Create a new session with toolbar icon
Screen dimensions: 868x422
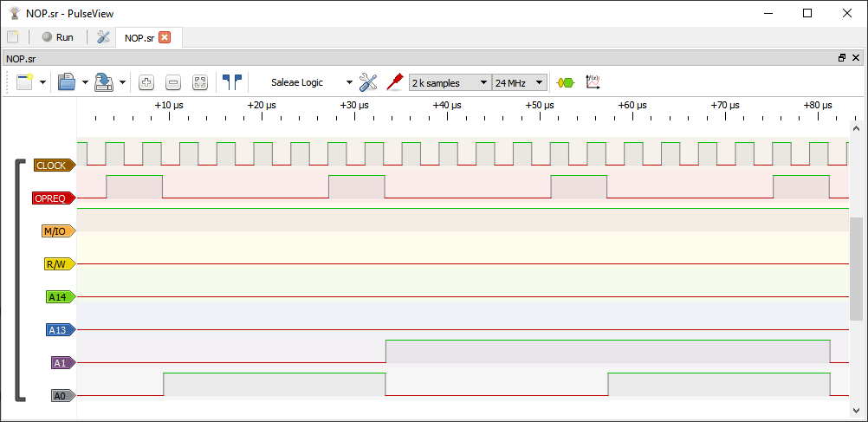[x=23, y=82]
